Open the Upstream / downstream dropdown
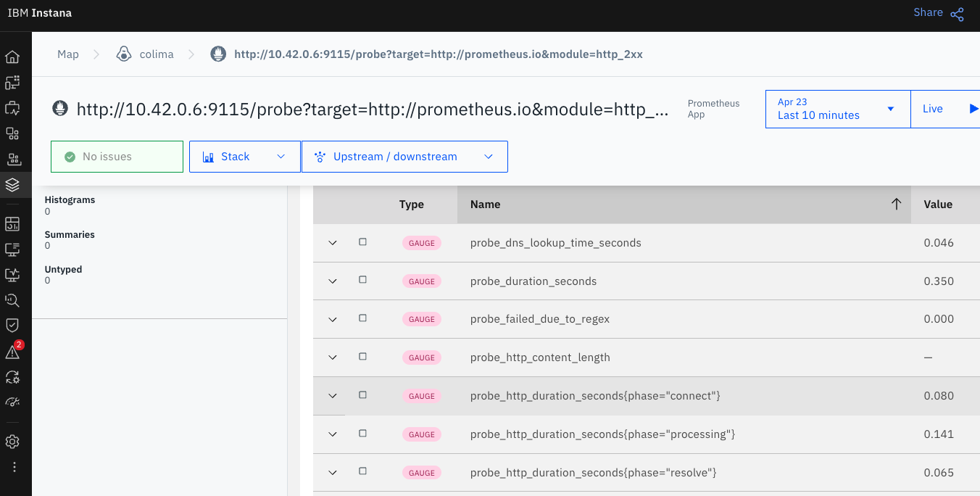980x496 pixels. point(404,157)
